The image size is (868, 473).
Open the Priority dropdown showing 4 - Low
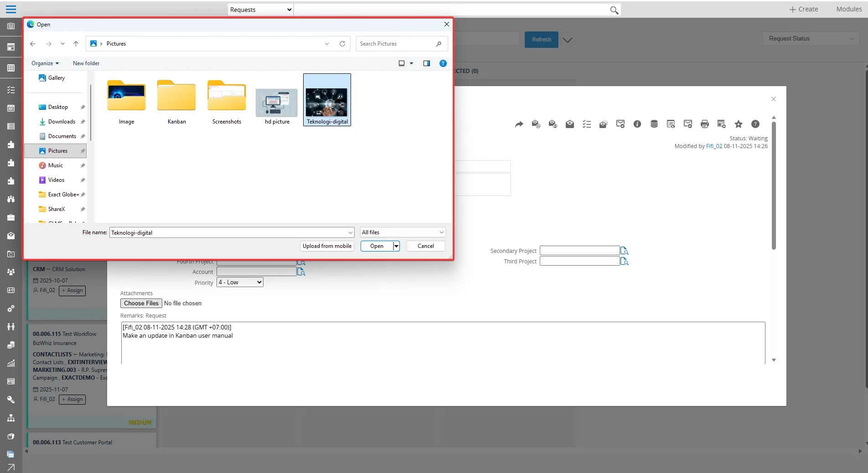point(240,283)
